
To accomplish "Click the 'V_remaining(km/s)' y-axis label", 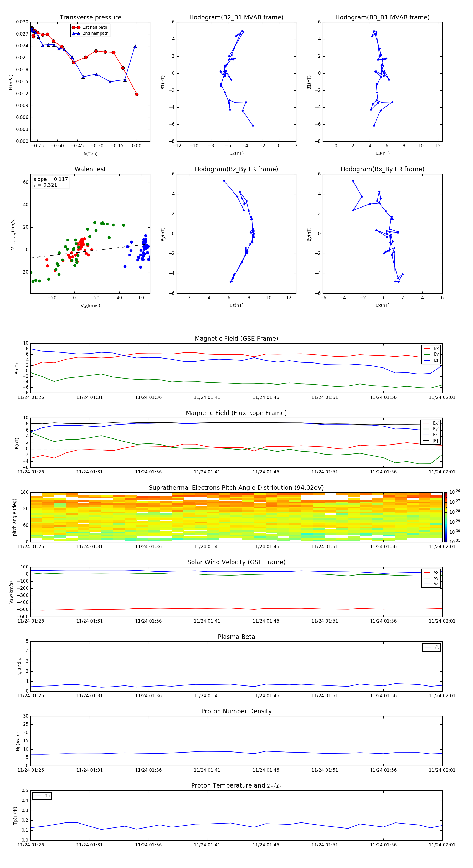I will 13,234.
